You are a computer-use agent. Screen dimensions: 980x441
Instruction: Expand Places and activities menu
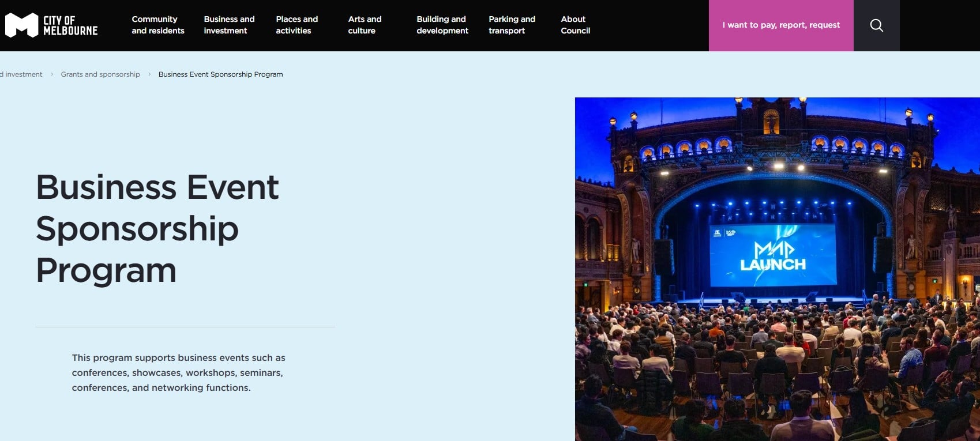(296, 25)
